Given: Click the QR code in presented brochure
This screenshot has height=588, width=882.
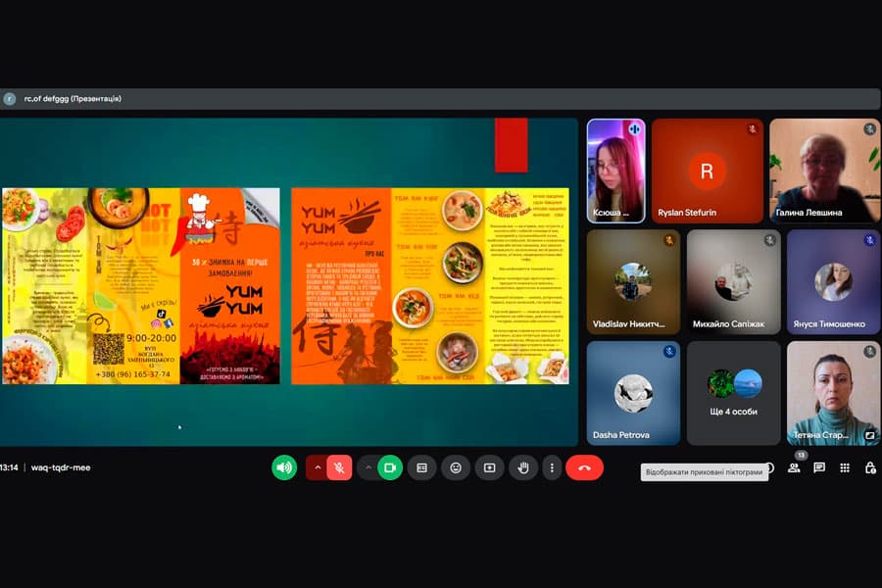Looking at the screenshot, I should point(109,349).
